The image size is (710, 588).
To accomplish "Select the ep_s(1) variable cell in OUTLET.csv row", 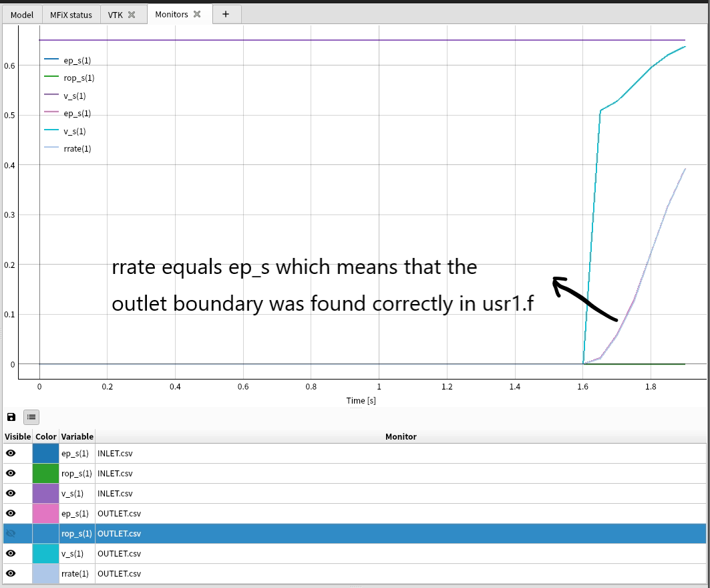I will (x=75, y=513).
